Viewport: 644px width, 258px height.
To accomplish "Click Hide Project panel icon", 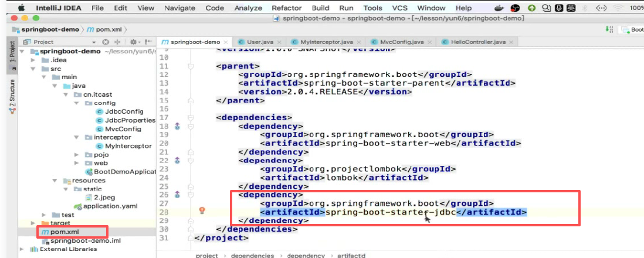I will [x=148, y=42].
